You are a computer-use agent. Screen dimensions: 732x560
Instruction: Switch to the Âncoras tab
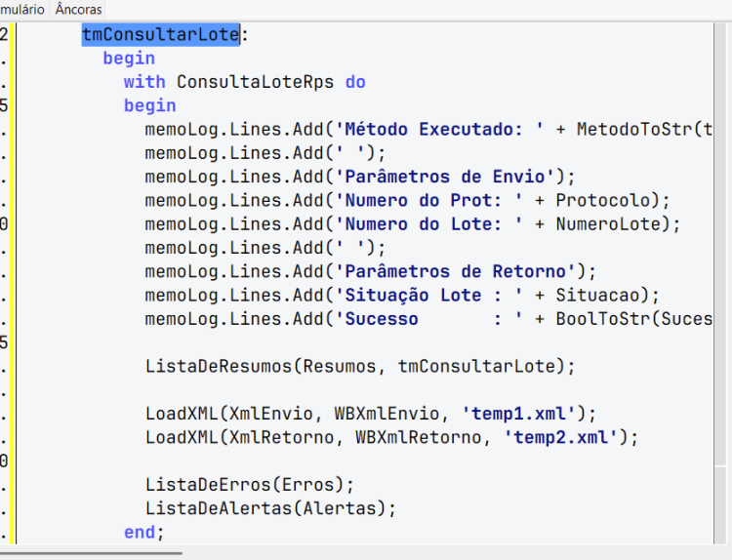78,9
